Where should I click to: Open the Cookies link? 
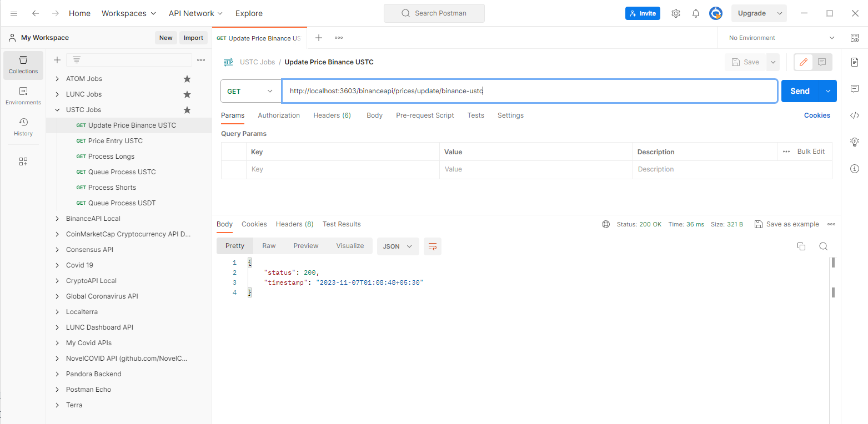(x=817, y=115)
